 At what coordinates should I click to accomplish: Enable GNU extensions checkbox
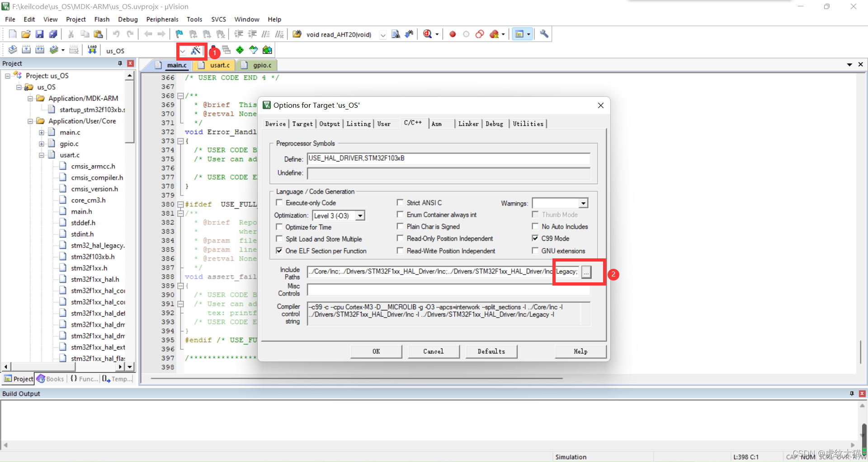point(535,250)
